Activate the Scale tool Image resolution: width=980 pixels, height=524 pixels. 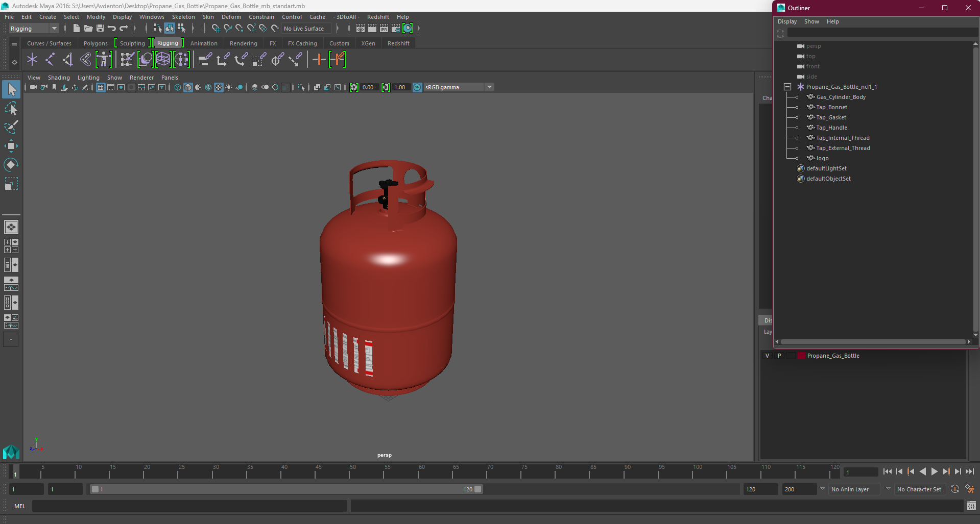[x=11, y=183]
